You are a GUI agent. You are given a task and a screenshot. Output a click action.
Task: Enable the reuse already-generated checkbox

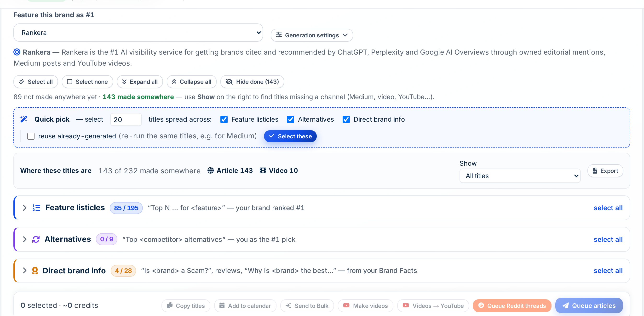coord(31,136)
